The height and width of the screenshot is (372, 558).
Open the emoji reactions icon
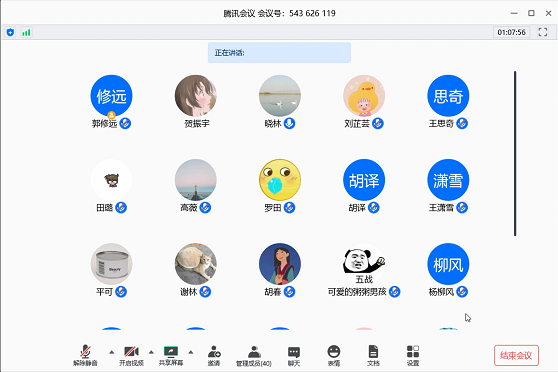333,355
